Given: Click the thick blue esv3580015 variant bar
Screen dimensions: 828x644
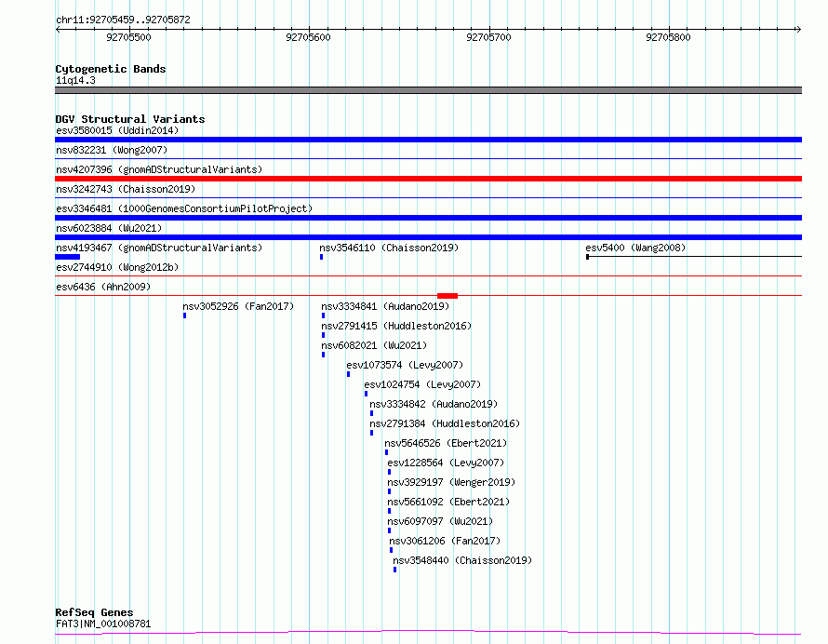Looking at the screenshot, I should tap(428, 140).
